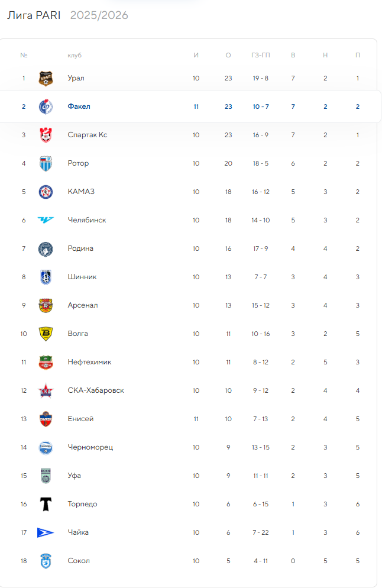Click the Волга yellow-black logo

[x=46, y=334]
